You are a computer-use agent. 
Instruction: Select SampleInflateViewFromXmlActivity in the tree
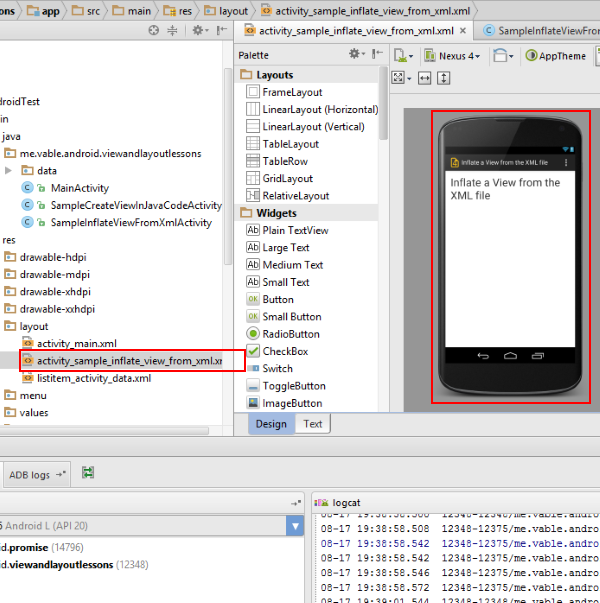(132, 223)
